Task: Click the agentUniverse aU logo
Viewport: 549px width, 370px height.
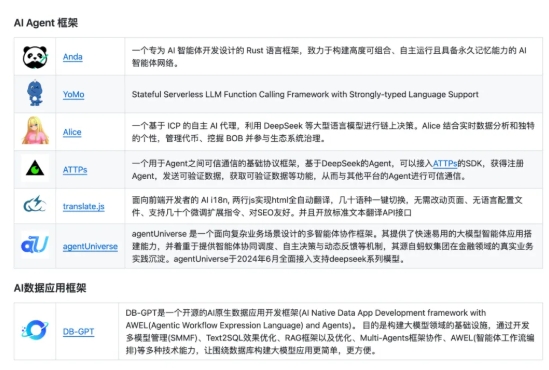Action: 35,245
